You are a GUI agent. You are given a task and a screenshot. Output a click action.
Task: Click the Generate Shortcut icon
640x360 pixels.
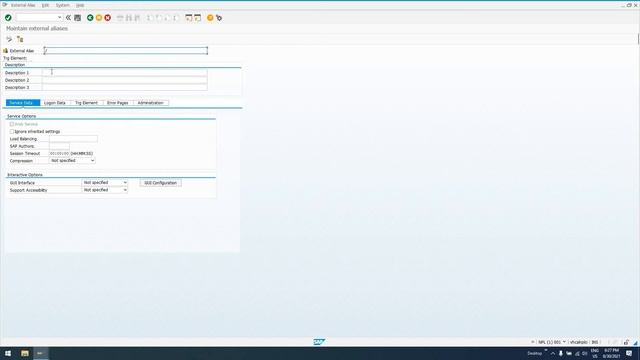198,18
